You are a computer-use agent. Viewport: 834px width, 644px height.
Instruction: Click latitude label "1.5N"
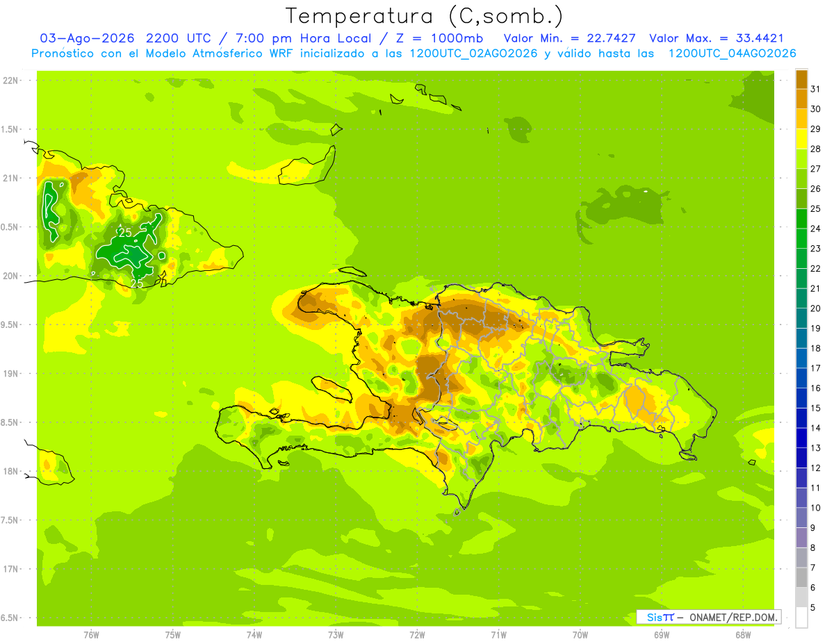point(10,129)
